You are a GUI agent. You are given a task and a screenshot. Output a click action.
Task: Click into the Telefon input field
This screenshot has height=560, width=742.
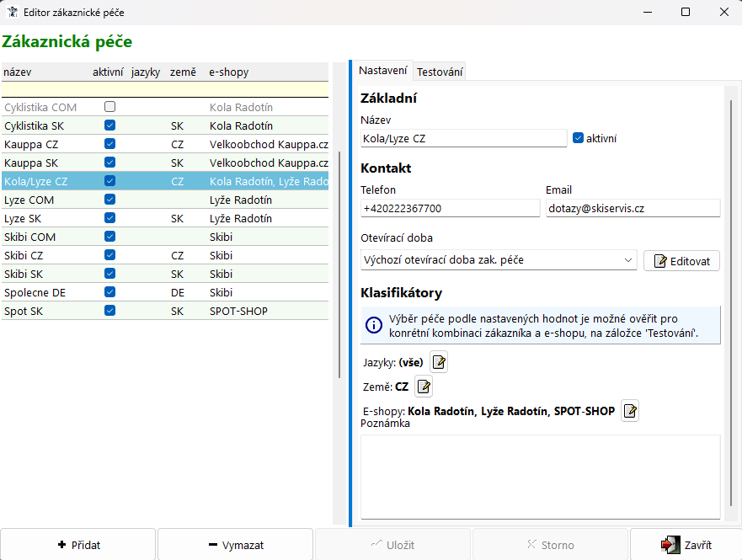(450, 209)
